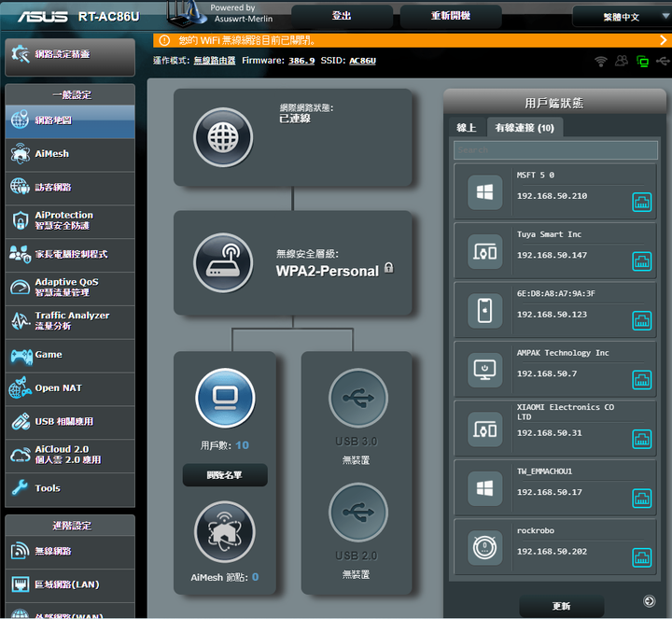This screenshot has width=672, height=619.
Task: Select the USB 2.0 port icon
Action: [x=357, y=513]
